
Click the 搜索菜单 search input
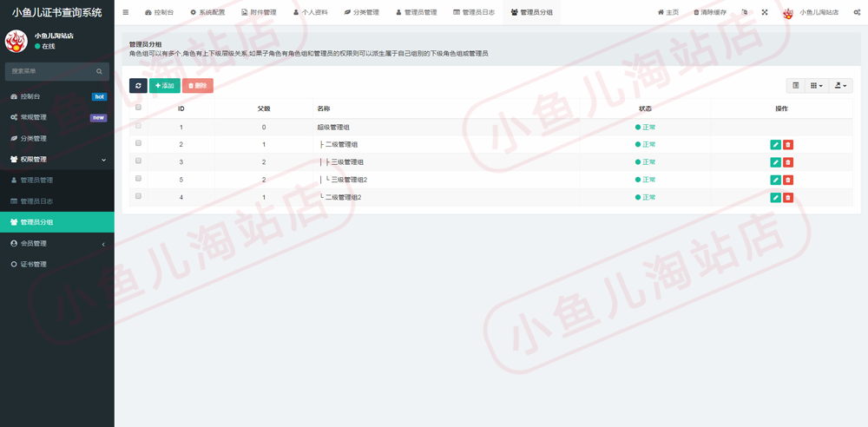[51, 71]
